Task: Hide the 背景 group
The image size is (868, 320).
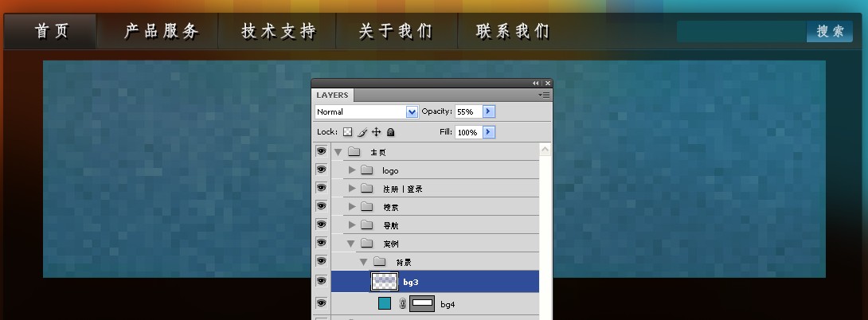Action: click(322, 261)
